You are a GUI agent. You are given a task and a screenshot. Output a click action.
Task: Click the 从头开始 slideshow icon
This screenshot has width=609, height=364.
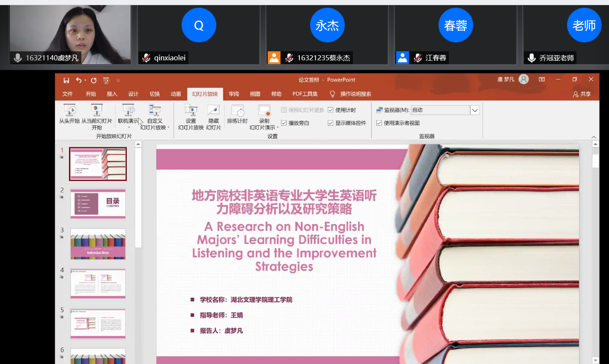(69, 111)
